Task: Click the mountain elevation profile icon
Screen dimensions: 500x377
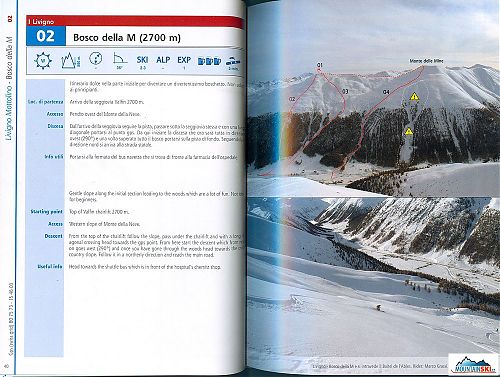Action: click(71, 60)
